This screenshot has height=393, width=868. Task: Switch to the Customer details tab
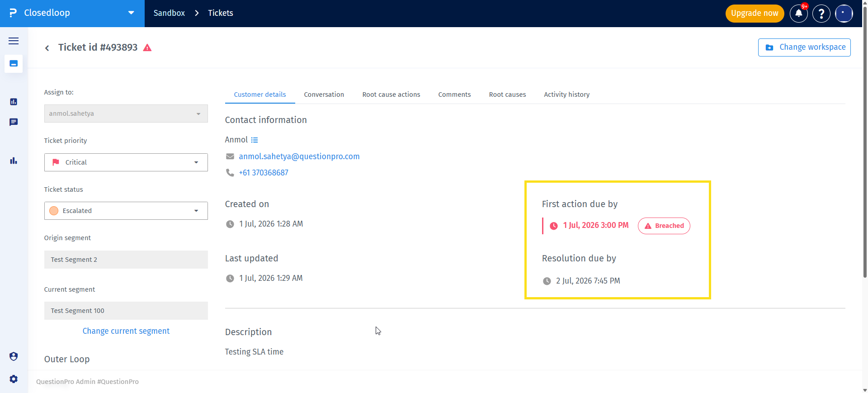click(260, 95)
